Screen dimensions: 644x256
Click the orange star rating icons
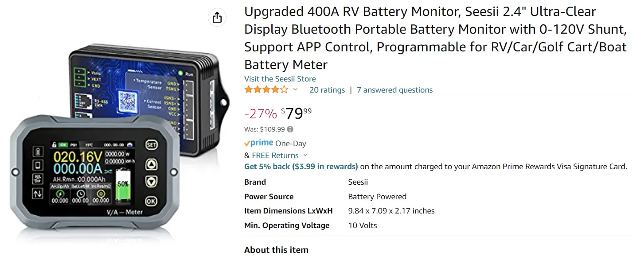266,90
